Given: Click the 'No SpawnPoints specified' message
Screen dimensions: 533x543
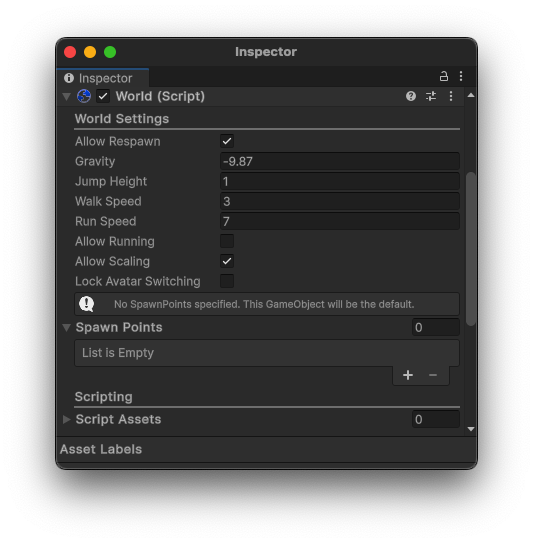Looking at the screenshot, I should coord(264,304).
